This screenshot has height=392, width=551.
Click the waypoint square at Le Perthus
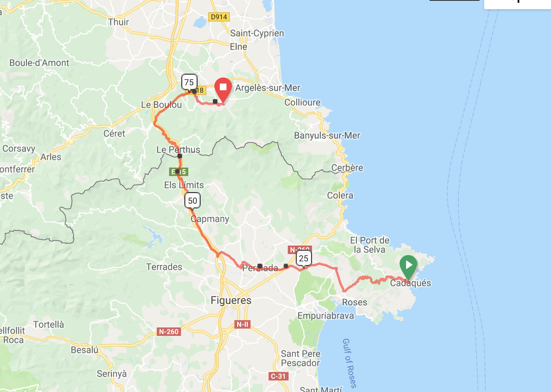tap(179, 156)
